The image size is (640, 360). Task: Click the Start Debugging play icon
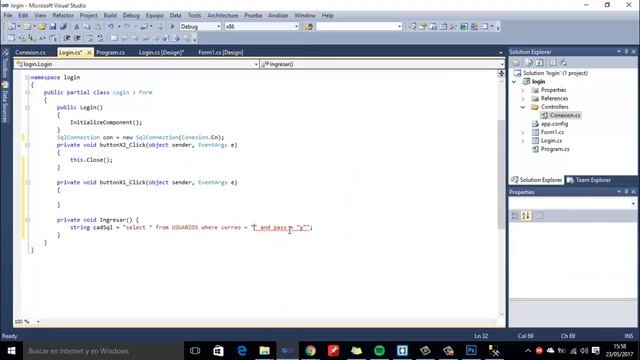[172, 27]
